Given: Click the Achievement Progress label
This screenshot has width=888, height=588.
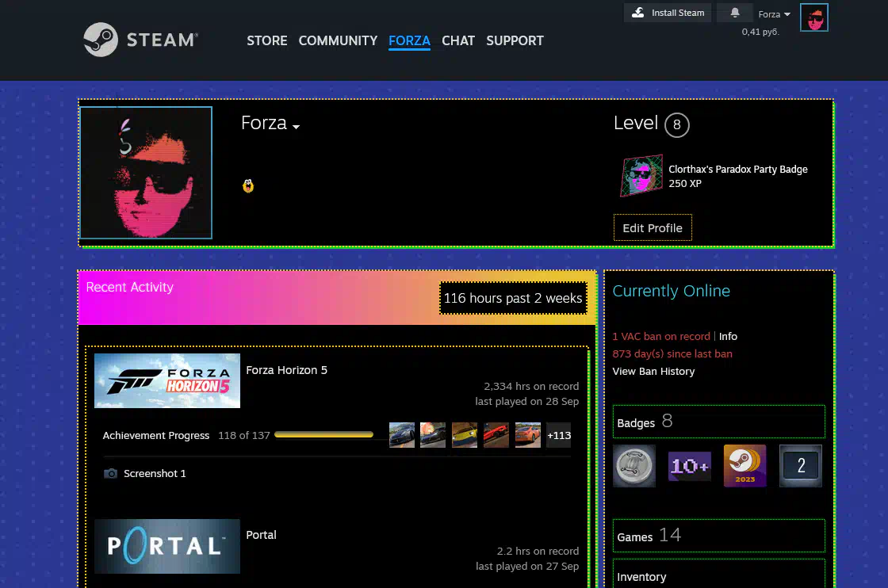Looking at the screenshot, I should [x=155, y=435].
